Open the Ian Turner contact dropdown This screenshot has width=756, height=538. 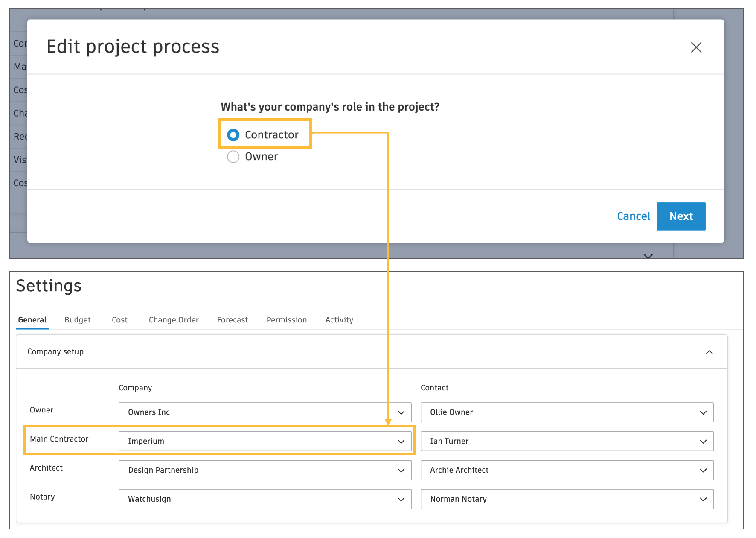[x=567, y=442]
